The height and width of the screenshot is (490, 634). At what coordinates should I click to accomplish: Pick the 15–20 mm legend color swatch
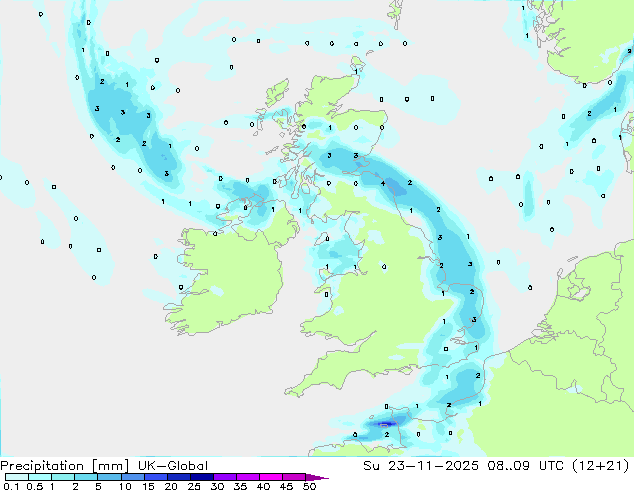click(x=156, y=477)
